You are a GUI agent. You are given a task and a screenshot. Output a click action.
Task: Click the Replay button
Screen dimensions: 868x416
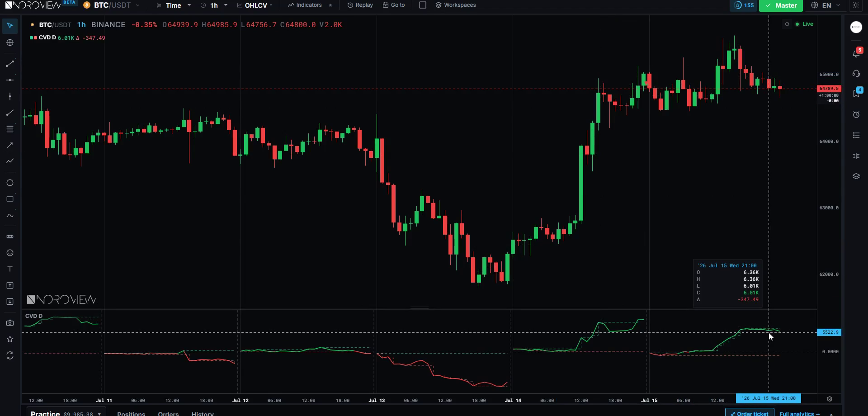pos(360,5)
